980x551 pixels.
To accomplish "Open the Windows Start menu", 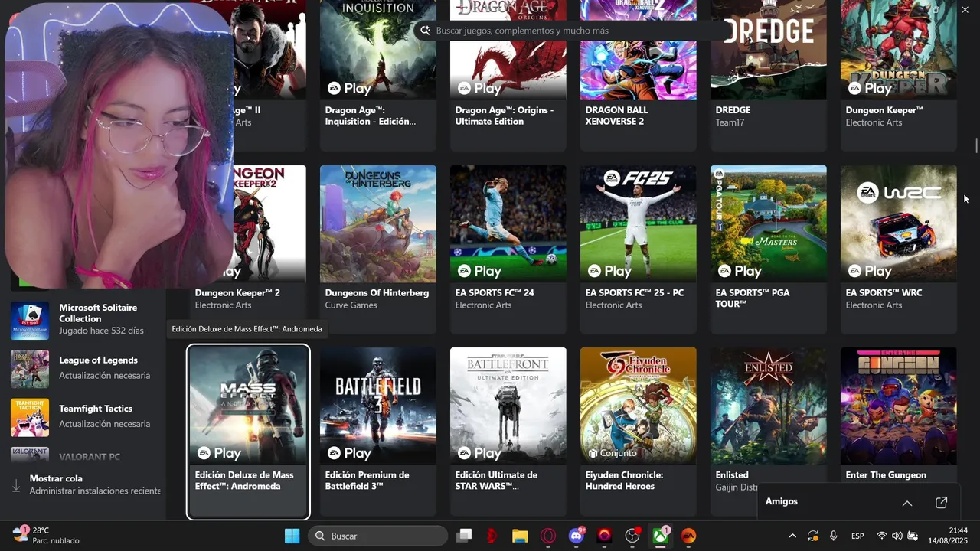I will point(292,536).
